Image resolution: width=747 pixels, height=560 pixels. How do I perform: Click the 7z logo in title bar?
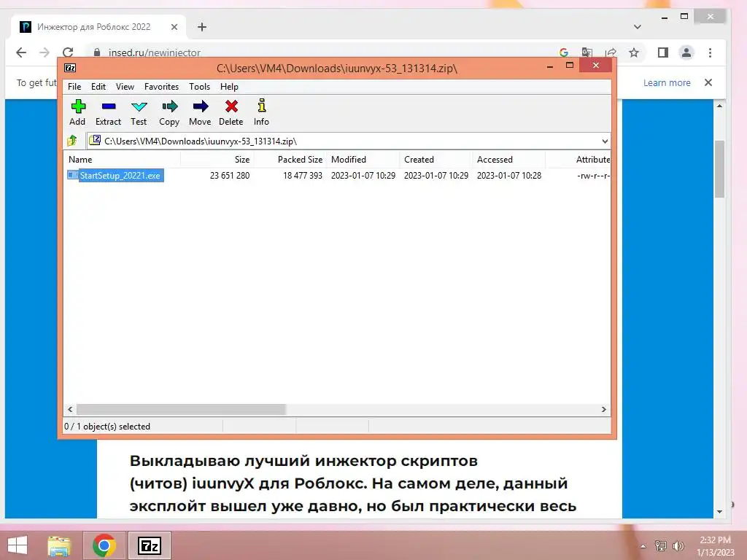[x=70, y=68]
